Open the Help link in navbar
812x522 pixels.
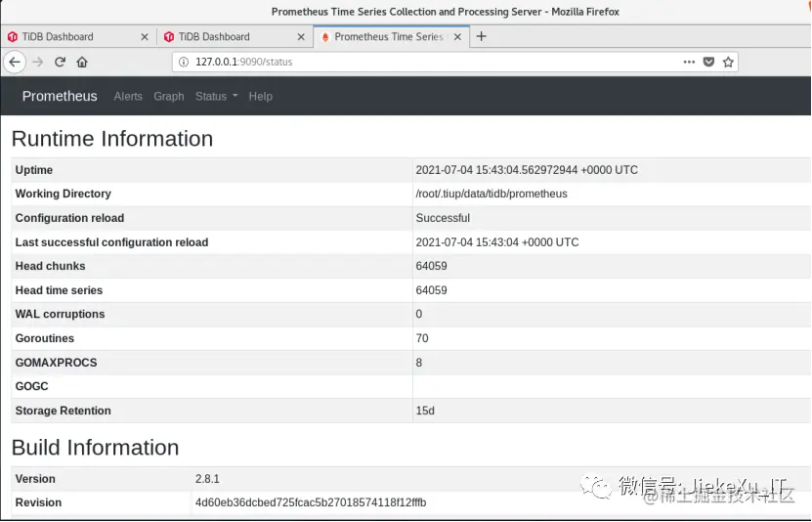(x=261, y=97)
